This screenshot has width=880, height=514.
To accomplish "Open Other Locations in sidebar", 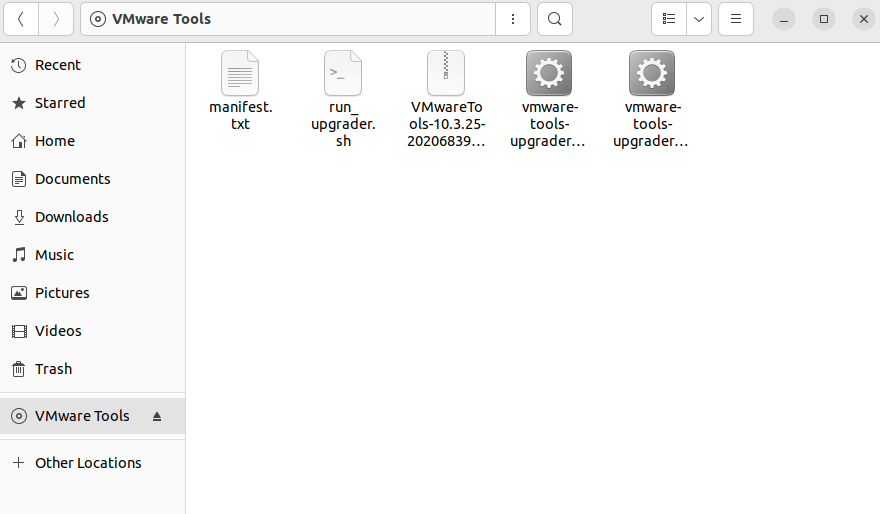I will (x=93, y=463).
